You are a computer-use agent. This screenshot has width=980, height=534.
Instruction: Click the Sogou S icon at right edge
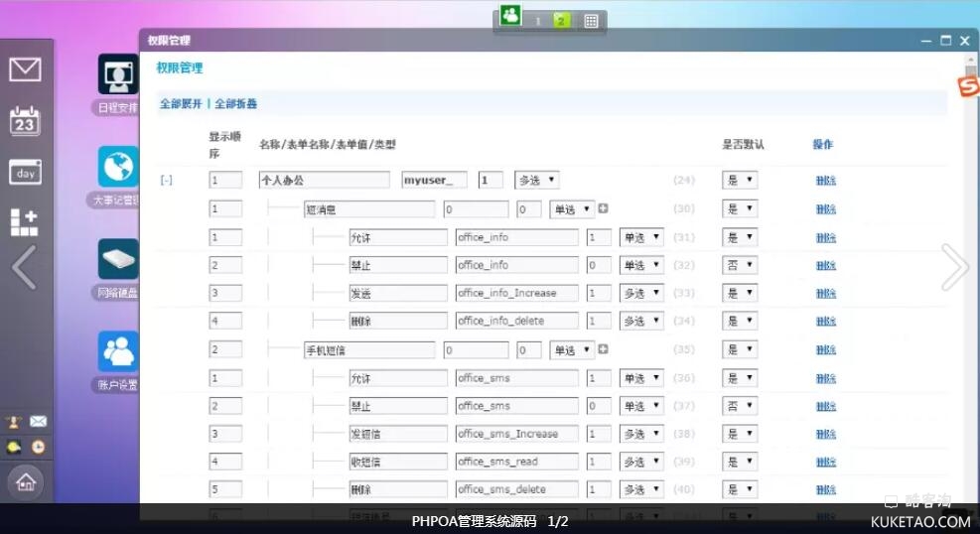click(x=969, y=86)
